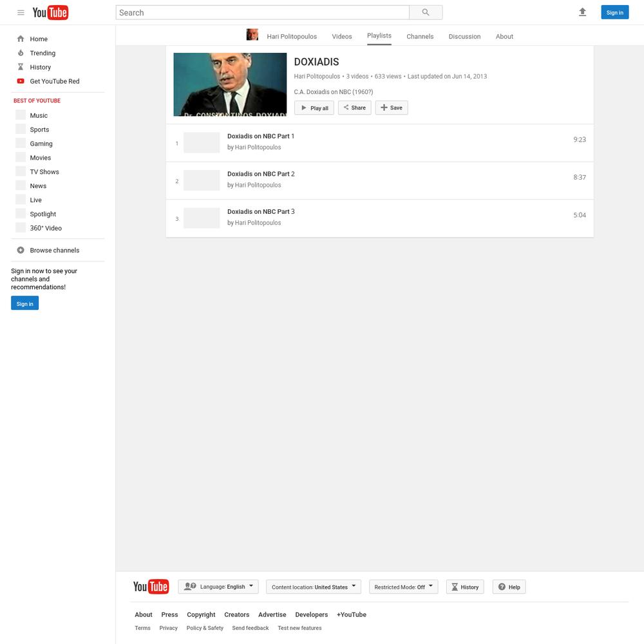Open Restricted Mode: Off dropdown

pos(403,587)
